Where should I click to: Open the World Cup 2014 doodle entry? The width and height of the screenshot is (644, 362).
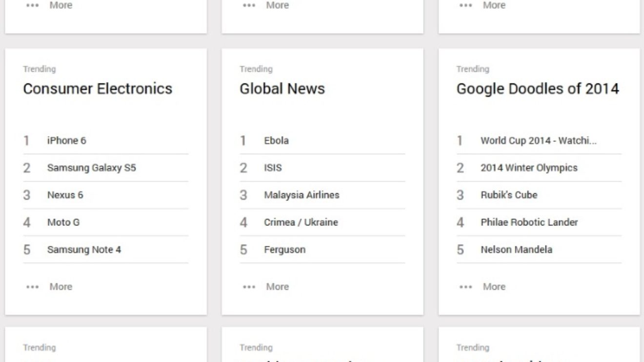pyautogui.click(x=539, y=141)
